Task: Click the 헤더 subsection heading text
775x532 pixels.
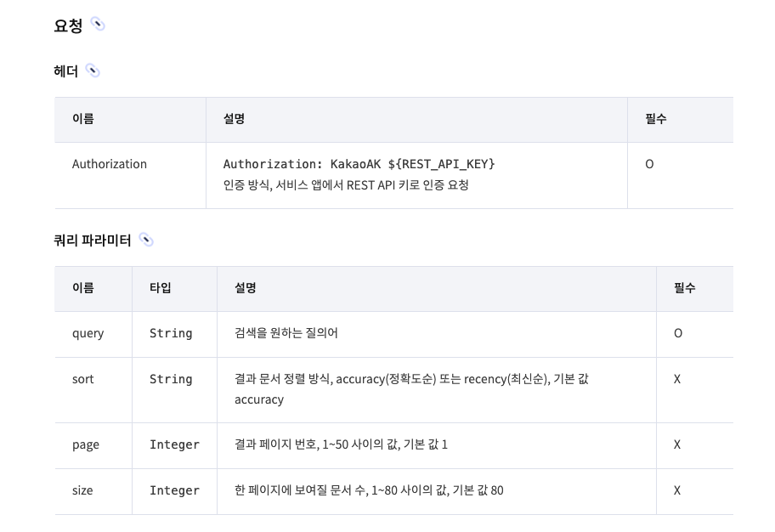Action: coord(65,71)
